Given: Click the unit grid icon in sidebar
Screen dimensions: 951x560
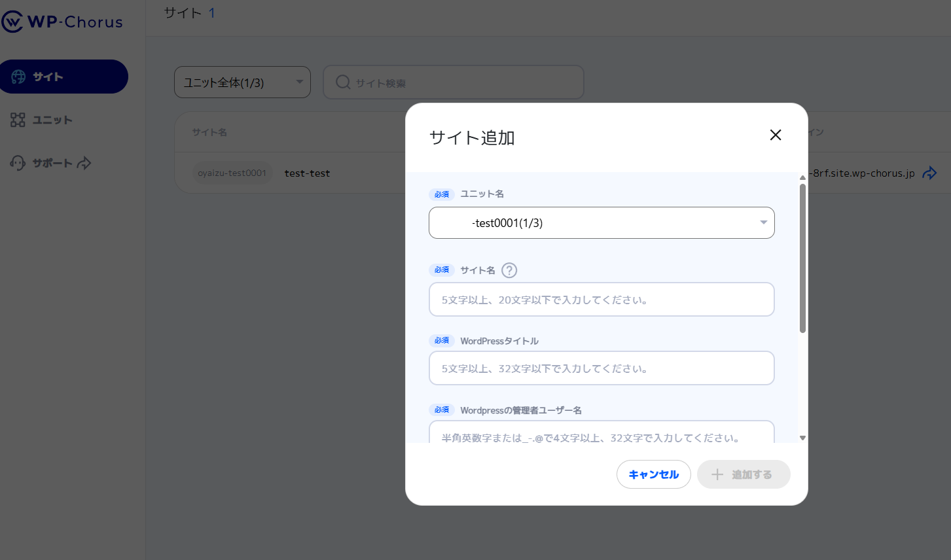Looking at the screenshot, I should click(x=18, y=120).
